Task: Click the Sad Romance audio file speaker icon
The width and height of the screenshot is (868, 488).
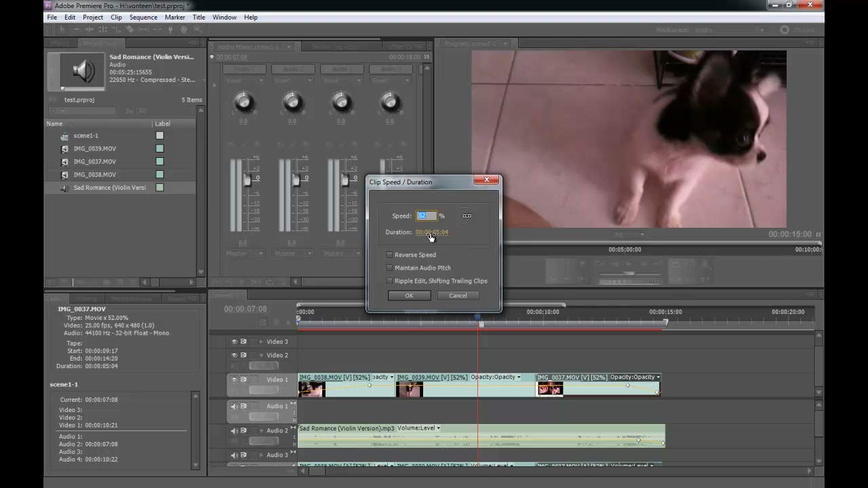Action: [x=64, y=188]
